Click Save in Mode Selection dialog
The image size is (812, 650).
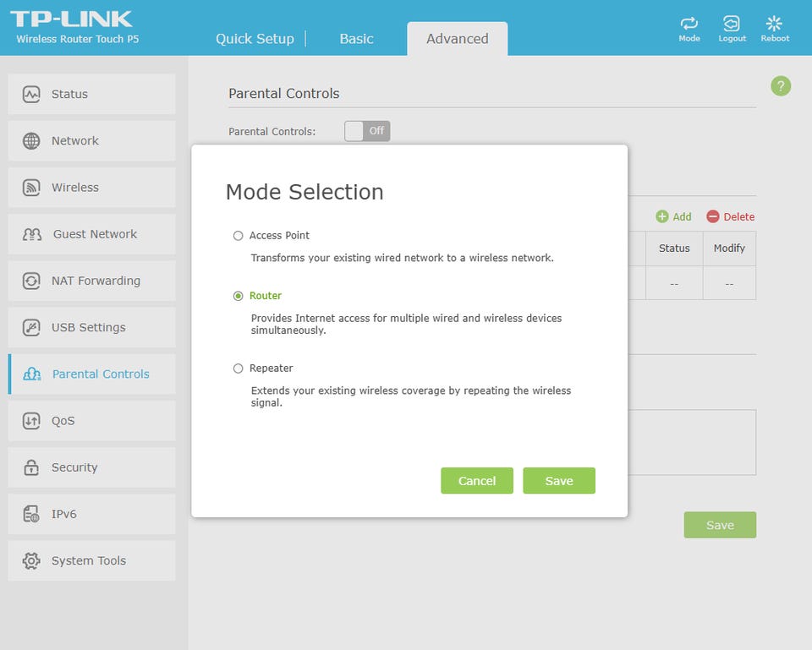[559, 481]
